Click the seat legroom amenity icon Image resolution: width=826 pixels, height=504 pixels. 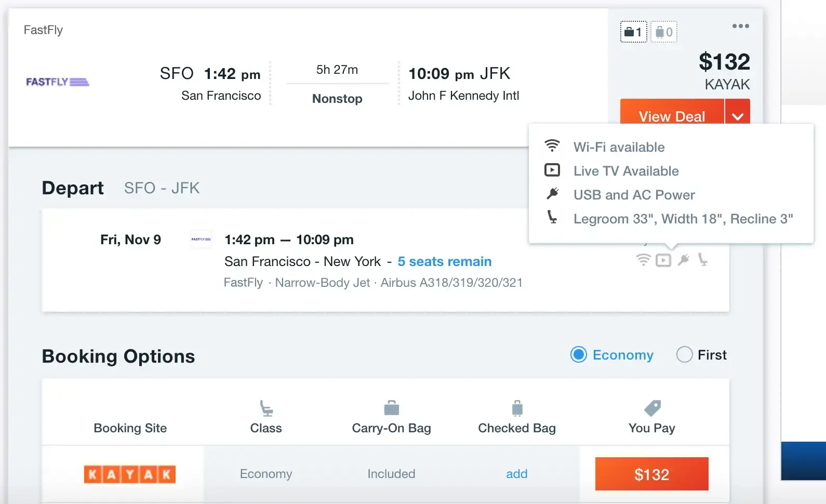[703, 260]
